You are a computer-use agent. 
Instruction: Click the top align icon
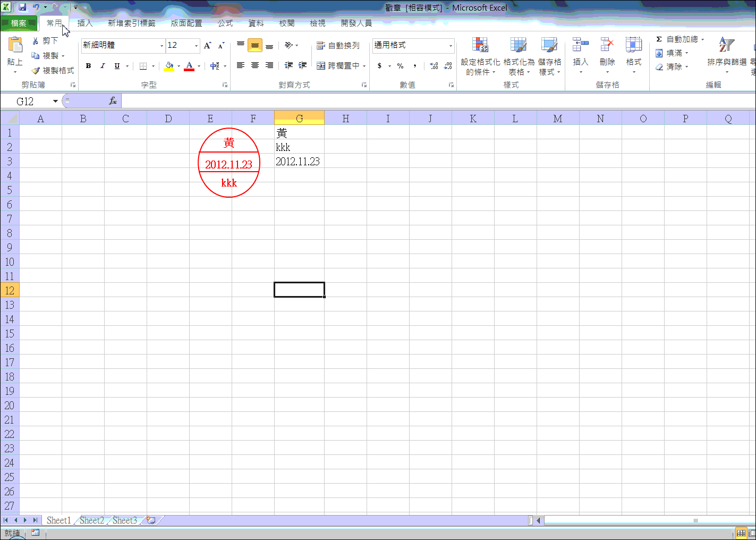(241, 46)
